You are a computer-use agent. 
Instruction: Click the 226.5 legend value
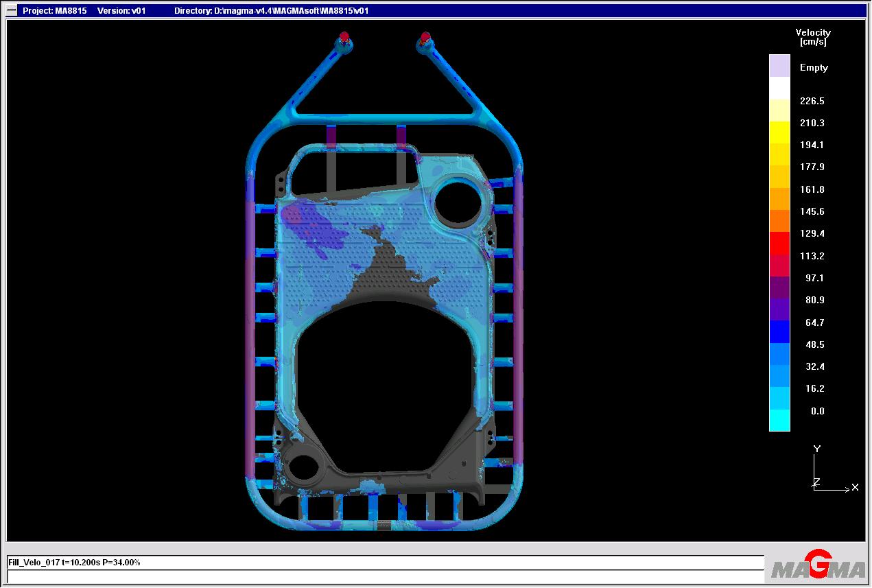click(x=812, y=101)
